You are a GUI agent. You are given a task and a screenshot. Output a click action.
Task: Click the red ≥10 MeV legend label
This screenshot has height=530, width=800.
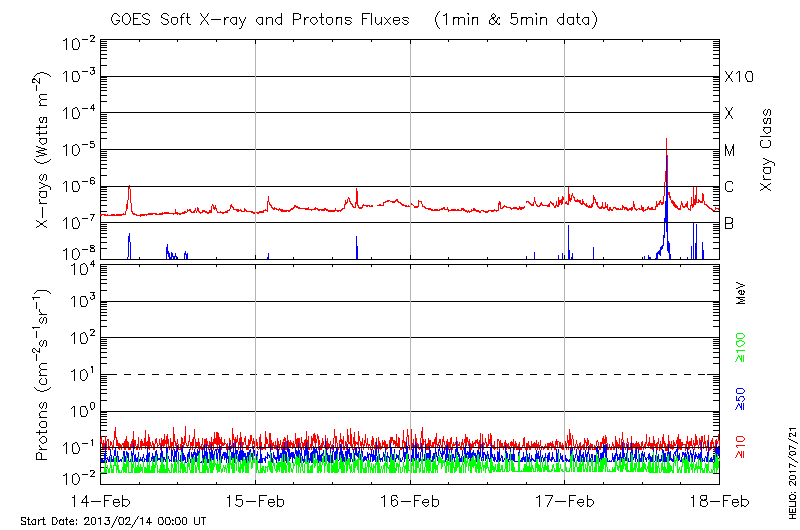click(741, 445)
